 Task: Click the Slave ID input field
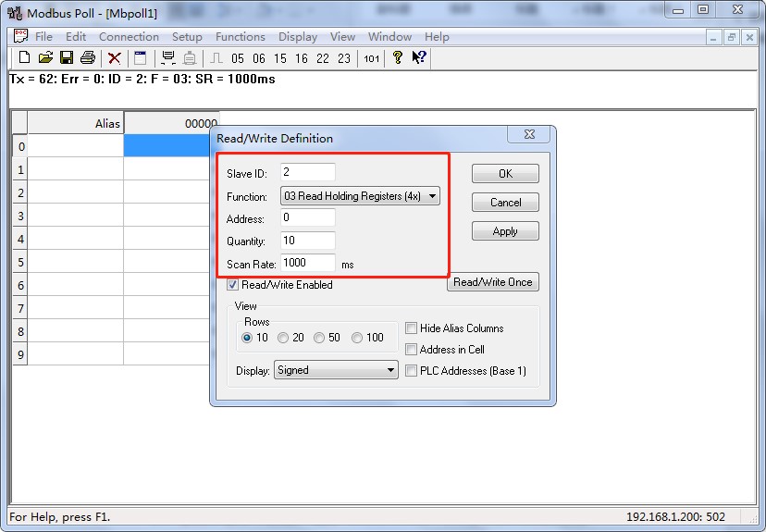(308, 172)
